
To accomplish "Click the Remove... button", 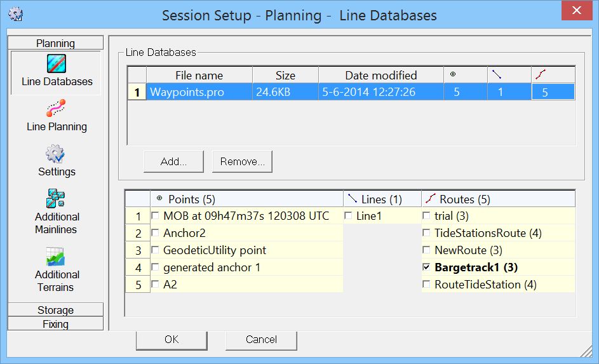I will (242, 161).
